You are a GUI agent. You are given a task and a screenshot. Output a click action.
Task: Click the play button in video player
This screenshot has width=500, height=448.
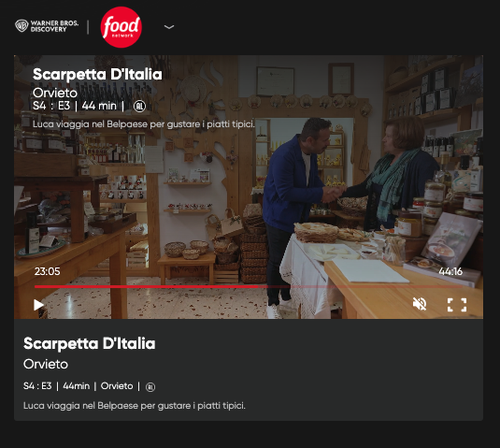(x=38, y=305)
